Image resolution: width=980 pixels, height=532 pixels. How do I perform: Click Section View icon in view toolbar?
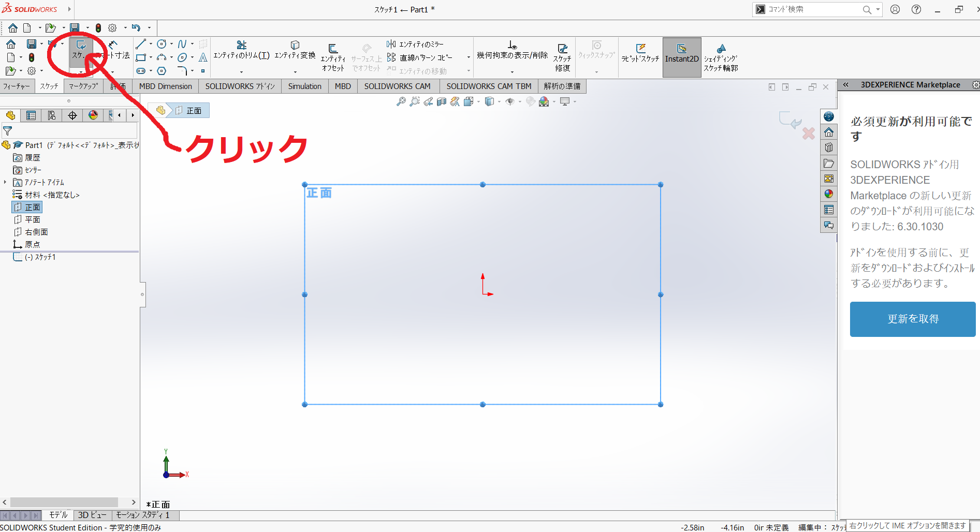point(442,102)
